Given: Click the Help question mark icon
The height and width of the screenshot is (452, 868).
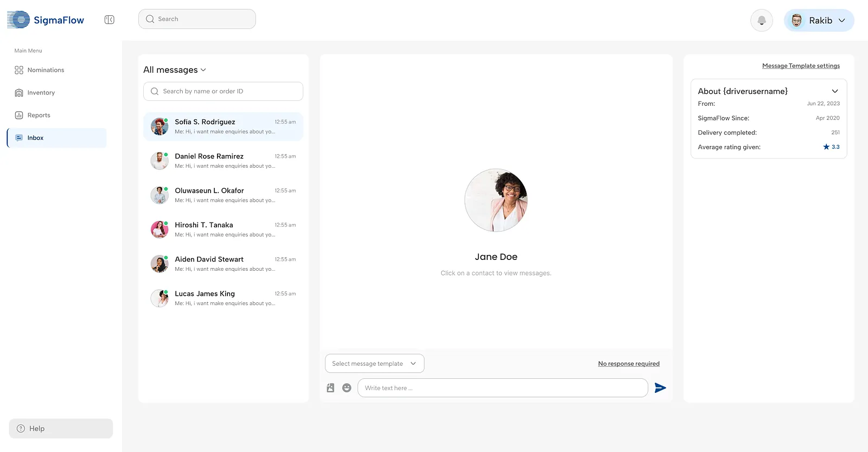Looking at the screenshot, I should [21, 429].
